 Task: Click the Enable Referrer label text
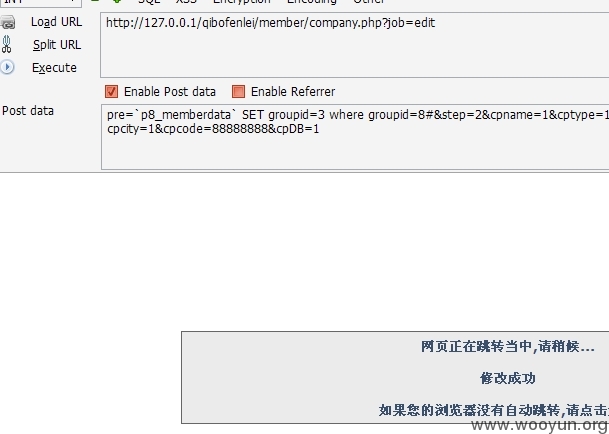(293, 92)
